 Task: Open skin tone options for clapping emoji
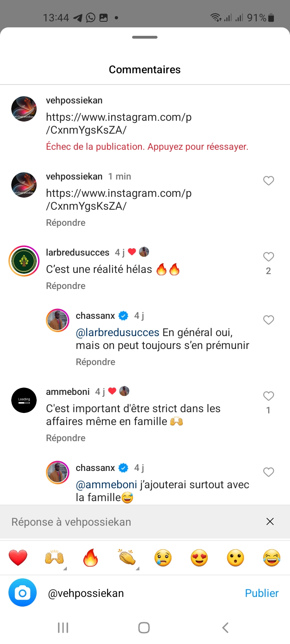[x=128, y=558]
